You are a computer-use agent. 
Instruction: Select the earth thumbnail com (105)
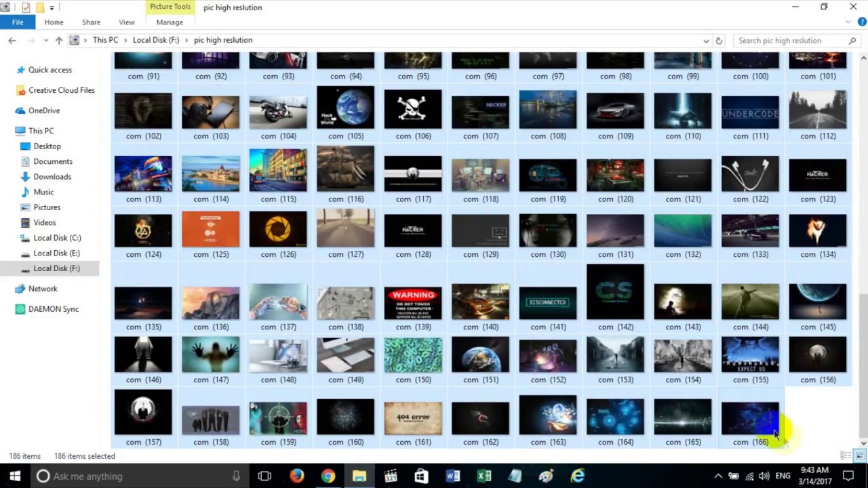click(x=346, y=107)
